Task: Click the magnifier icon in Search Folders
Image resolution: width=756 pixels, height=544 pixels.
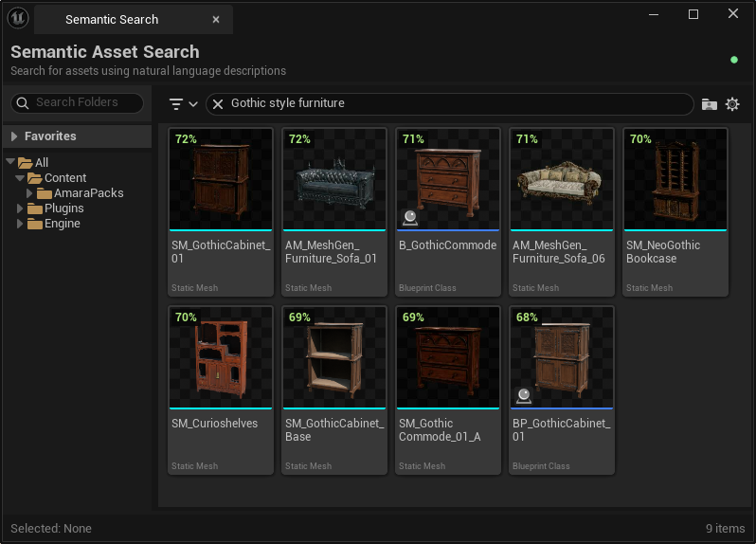Action: pyautogui.click(x=22, y=102)
